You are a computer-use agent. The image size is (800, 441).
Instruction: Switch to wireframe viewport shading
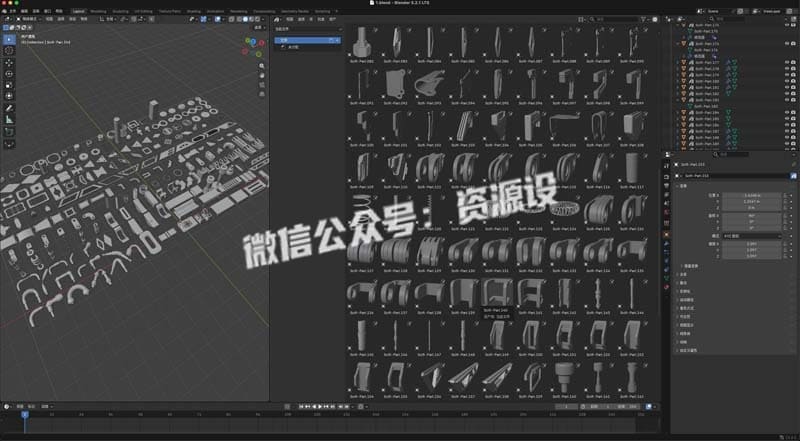[x=239, y=19]
